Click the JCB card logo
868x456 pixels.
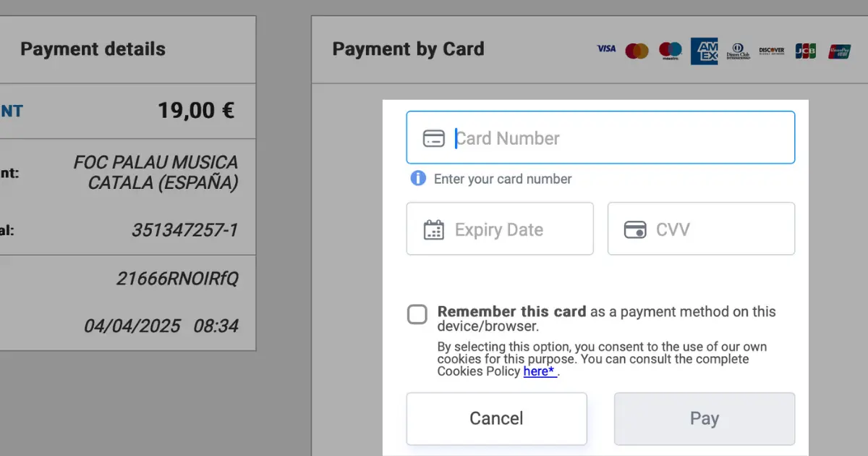click(x=806, y=51)
